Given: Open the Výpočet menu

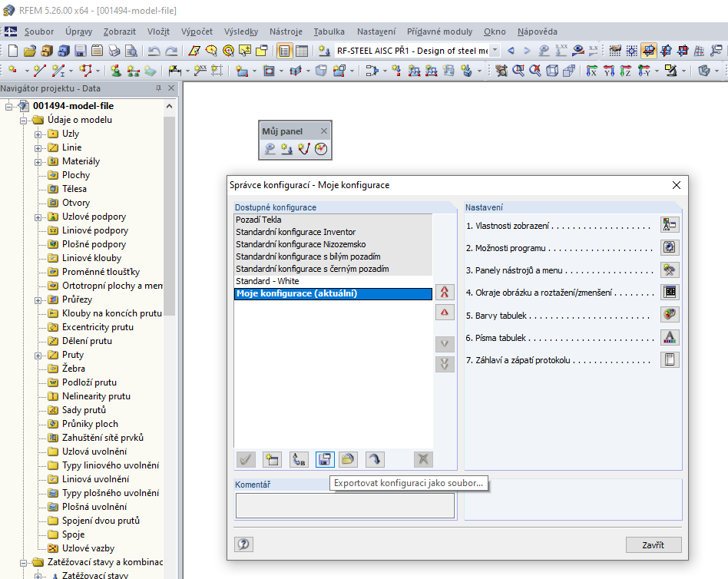Looking at the screenshot, I should (197, 31).
